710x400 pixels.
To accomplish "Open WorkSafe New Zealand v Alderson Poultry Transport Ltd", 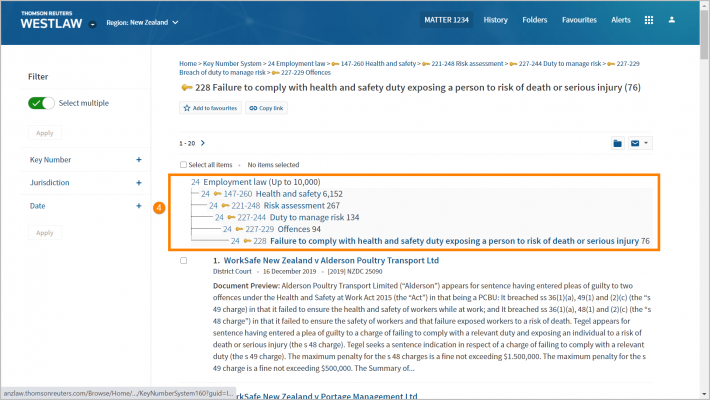I will (331, 260).
